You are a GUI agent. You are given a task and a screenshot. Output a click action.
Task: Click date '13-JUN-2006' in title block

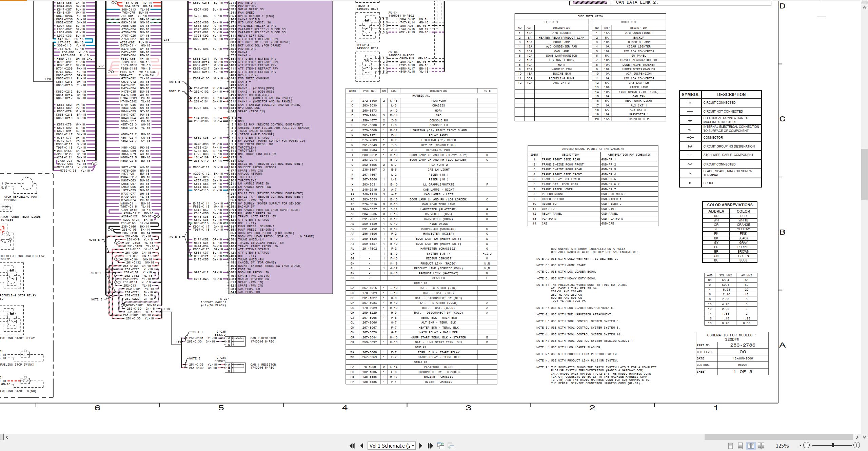(x=743, y=358)
